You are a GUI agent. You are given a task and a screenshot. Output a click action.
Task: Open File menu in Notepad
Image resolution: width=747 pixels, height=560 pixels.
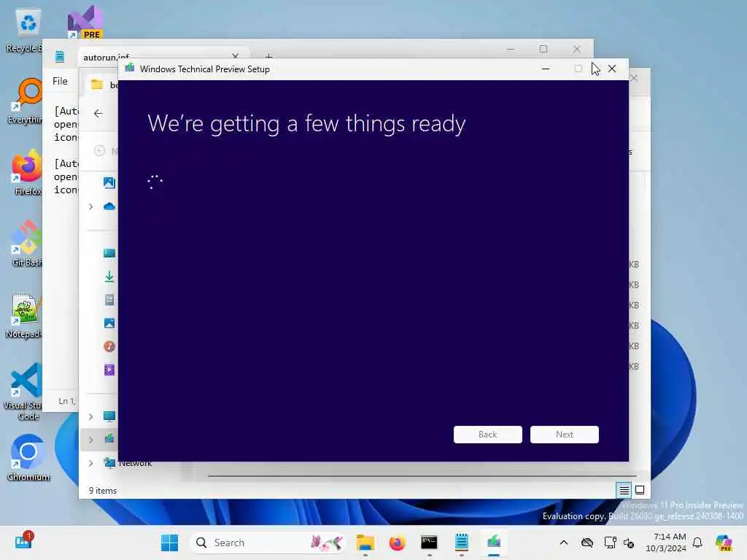pyautogui.click(x=60, y=81)
